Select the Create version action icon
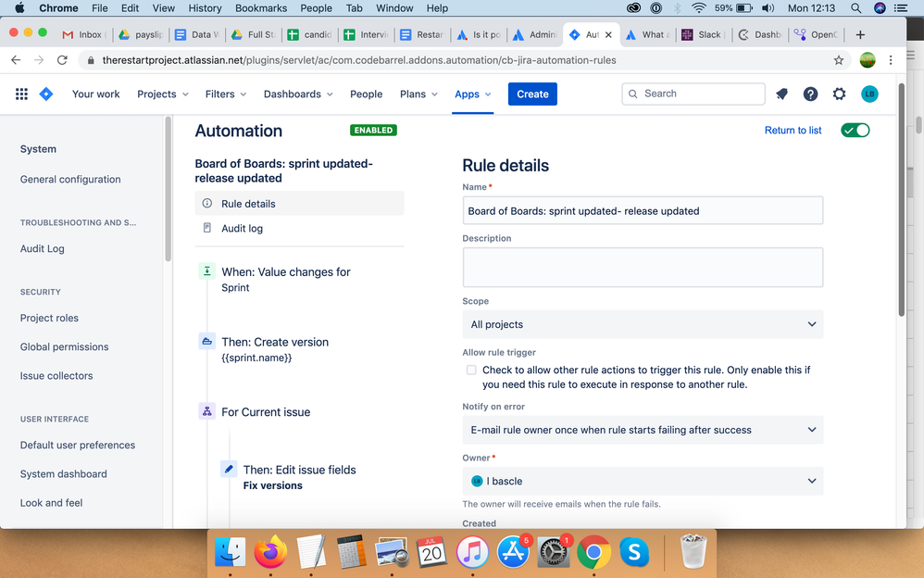Viewport: 924px width, 578px height. (x=206, y=342)
